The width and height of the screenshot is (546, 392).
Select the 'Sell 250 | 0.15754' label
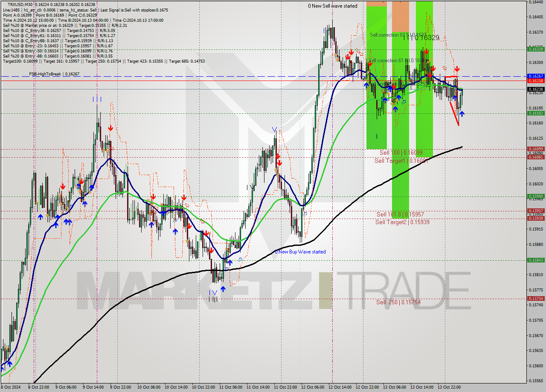pyautogui.click(x=398, y=302)
